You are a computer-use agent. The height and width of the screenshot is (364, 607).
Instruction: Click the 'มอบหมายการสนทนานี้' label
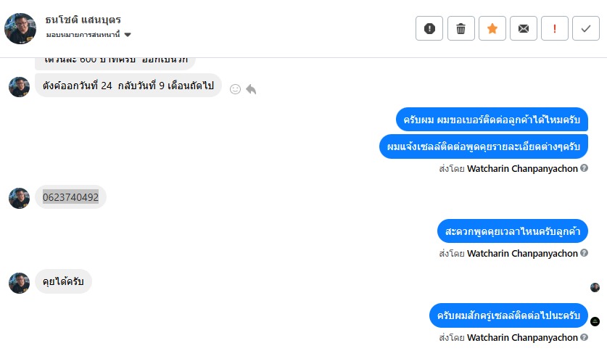(x=83, y=35)
